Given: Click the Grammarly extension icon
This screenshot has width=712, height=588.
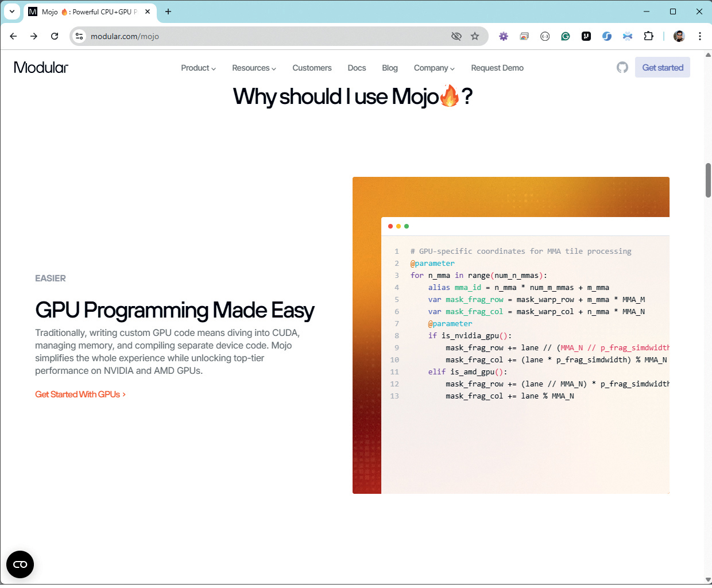Looking at the screenshot, I should [566, 36].
